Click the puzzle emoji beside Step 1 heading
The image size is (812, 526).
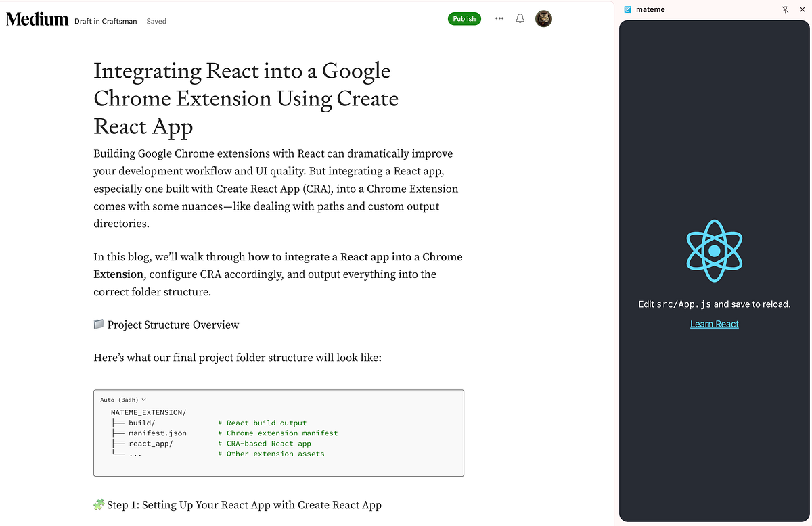98,505
